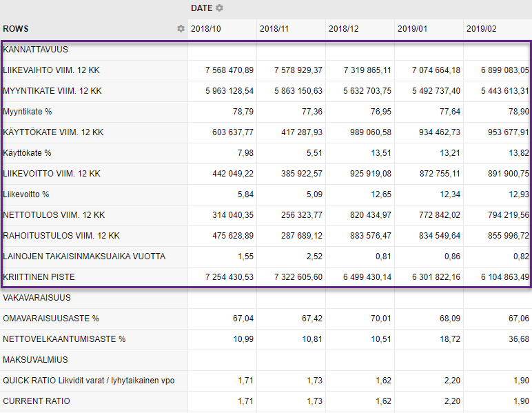Image resolution: width=532 pixels, height=413 pixels.
Task: Select the QUICK RATIO row label
Action: [x=89, y=381]
